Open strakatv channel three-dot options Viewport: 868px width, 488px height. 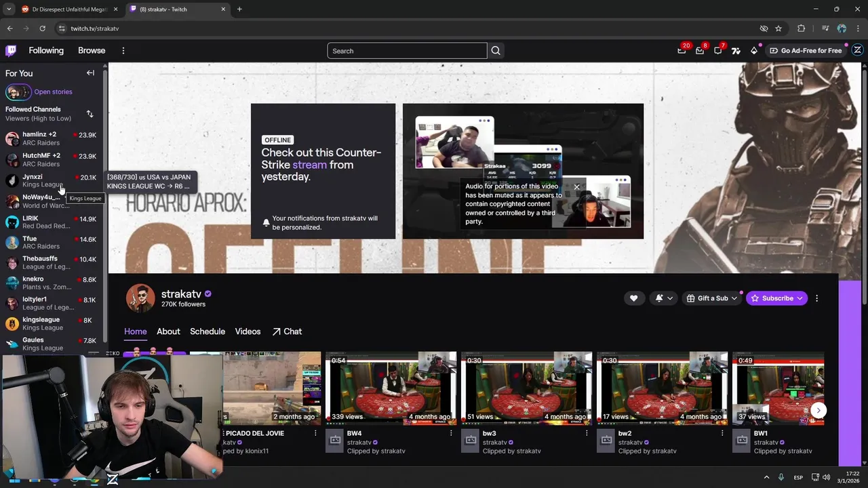click(x=816, y=298)
